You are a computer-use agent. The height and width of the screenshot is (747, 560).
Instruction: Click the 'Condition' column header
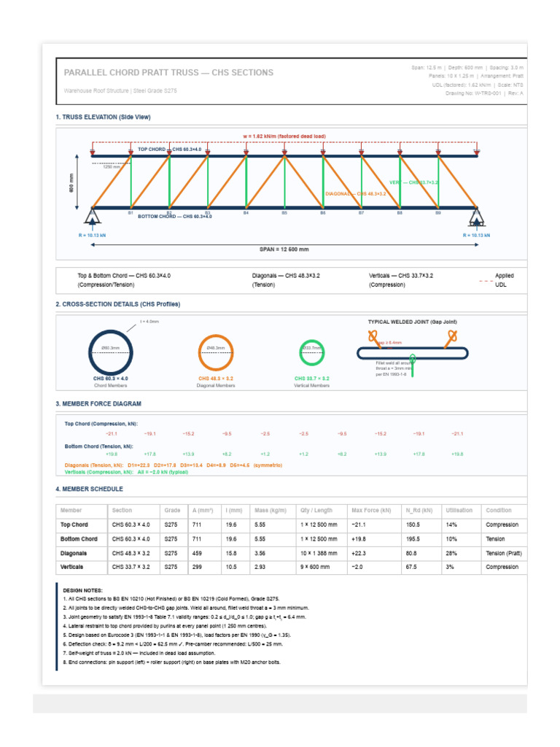(x=499, y=510)
